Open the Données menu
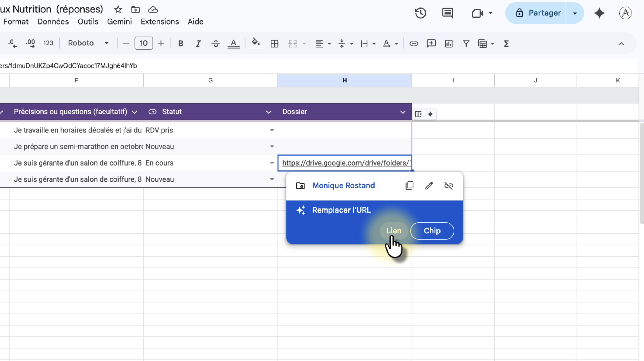This screenshot has height=361, width=644. point(53,22)
